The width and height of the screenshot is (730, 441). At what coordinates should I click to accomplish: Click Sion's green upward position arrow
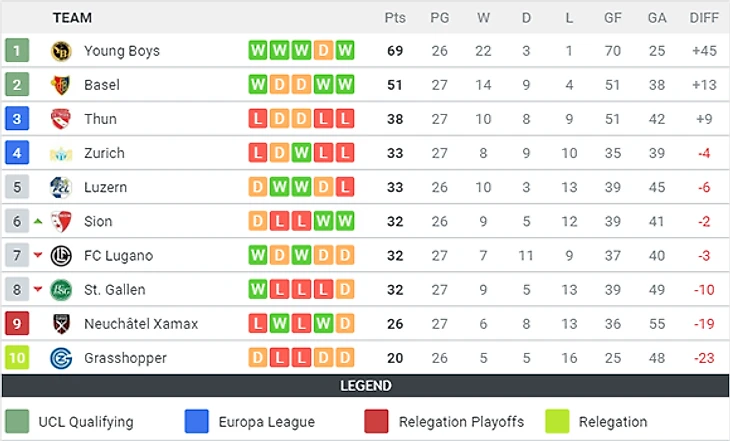coord(38,221)
